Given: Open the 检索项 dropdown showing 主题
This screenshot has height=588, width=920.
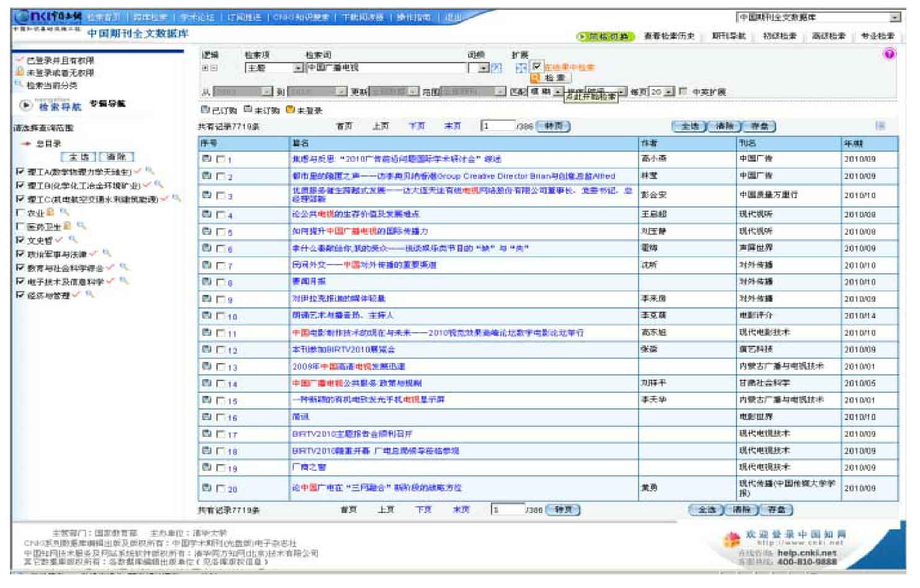Looking at the screenshot, I should (x=274, y=68).
